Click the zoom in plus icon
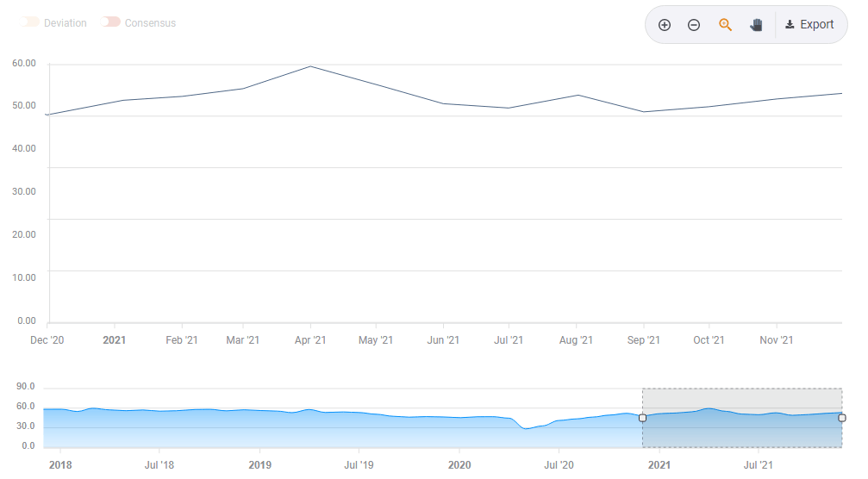Viewport: 868px width, 479px height. coord(665,25)
